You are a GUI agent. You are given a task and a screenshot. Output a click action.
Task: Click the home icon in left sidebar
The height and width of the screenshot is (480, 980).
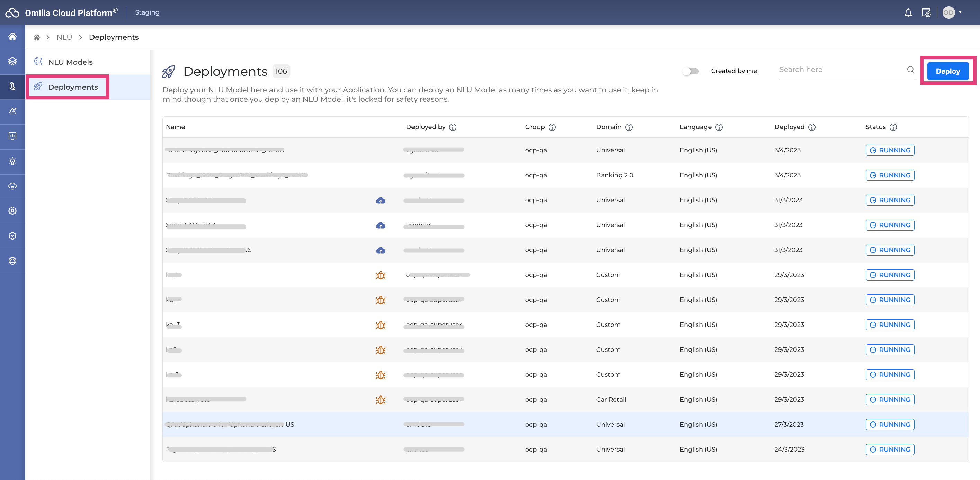[12, 36]
